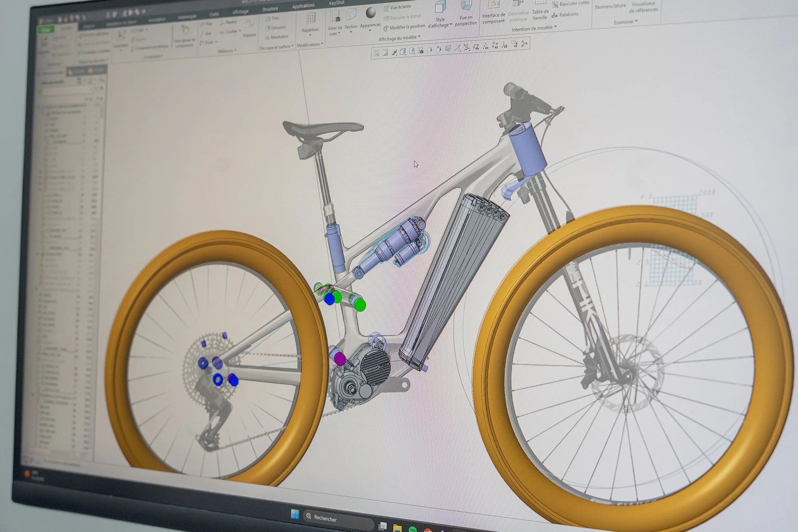
Task: Click Modifier la position button
Action: click(x=407, y=27)
